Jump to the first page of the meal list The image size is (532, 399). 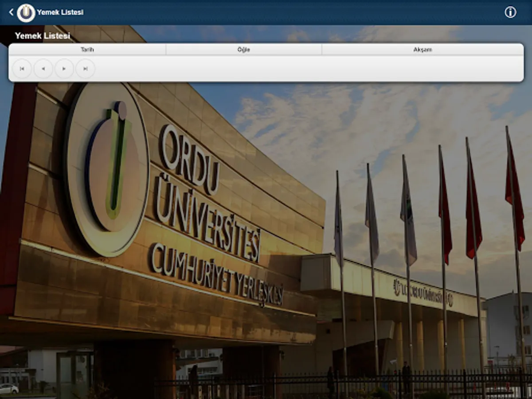coord(22,69)
